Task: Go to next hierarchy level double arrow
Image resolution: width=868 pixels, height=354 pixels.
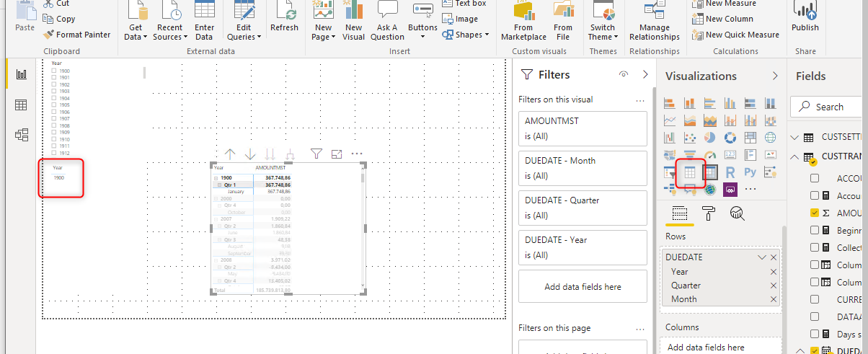Action: (x=270, y=154)
